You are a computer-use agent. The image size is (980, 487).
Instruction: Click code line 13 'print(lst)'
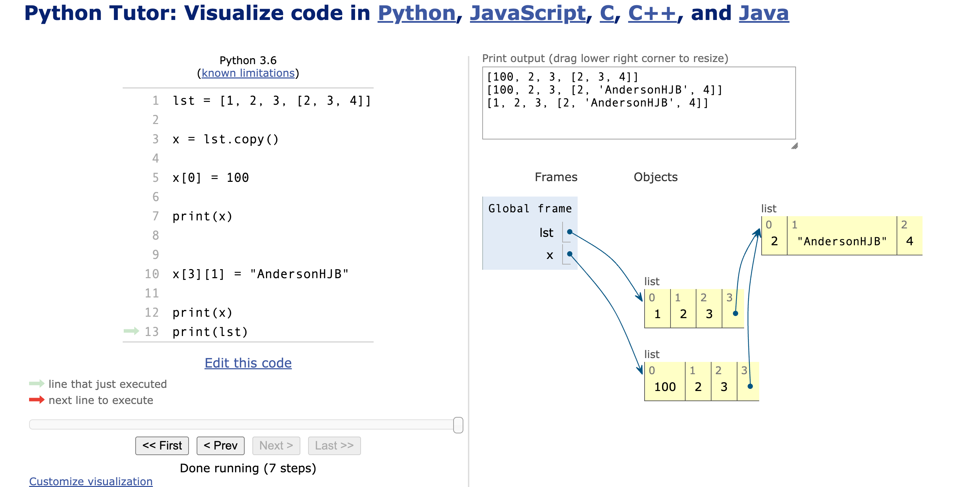(210, 332)
